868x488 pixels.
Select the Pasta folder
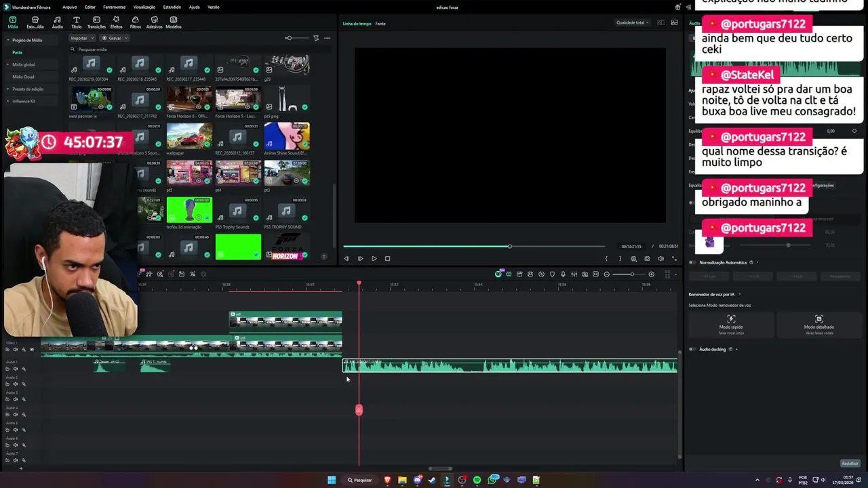pos(17,52)
